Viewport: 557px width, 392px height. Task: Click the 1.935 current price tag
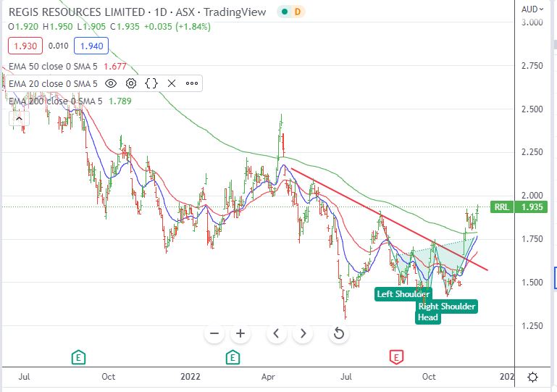coord(532,207)
